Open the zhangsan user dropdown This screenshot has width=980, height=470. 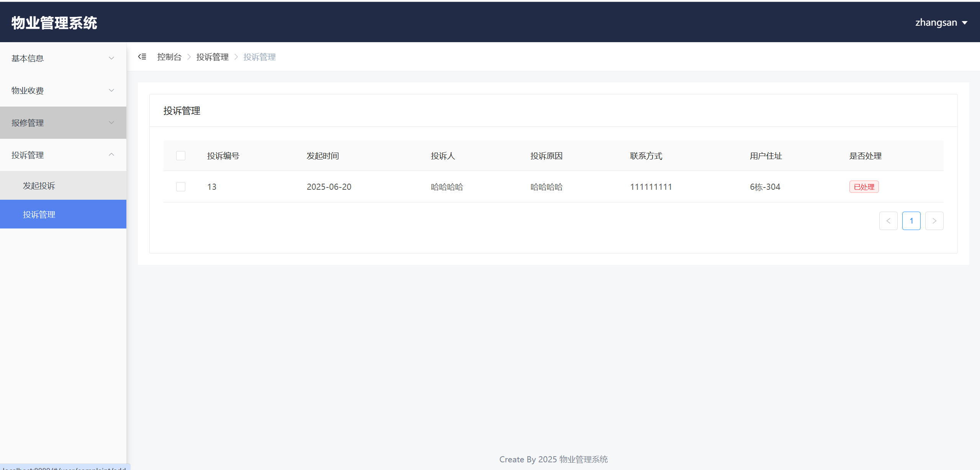[x=936, y=23]
